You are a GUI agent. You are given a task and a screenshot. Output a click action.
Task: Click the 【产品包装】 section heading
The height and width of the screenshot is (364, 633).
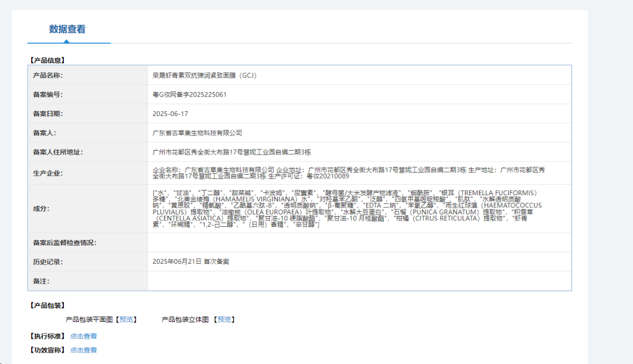pos(47,305)
